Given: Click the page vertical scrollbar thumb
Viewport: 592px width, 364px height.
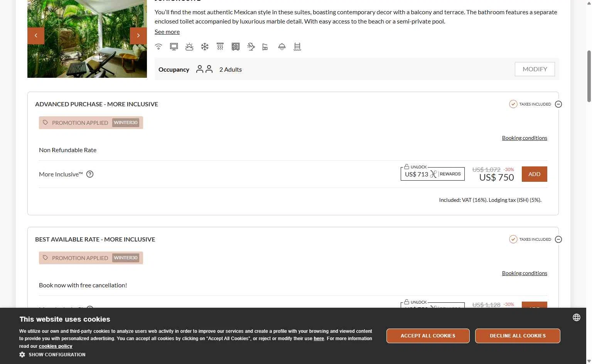Looking at the screenshot, I should tap(589, 76).
